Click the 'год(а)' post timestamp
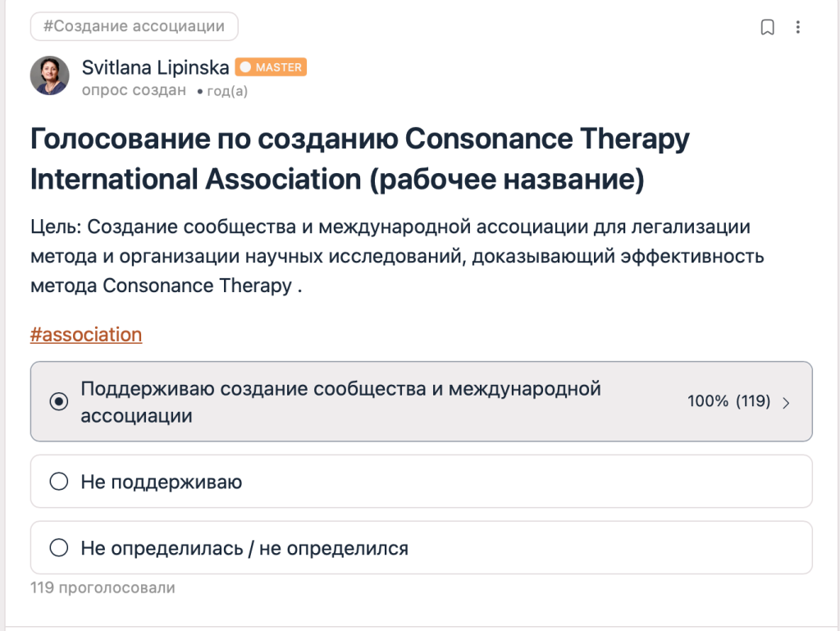Viewport: 840px width, 631px height. click(227, 91)
